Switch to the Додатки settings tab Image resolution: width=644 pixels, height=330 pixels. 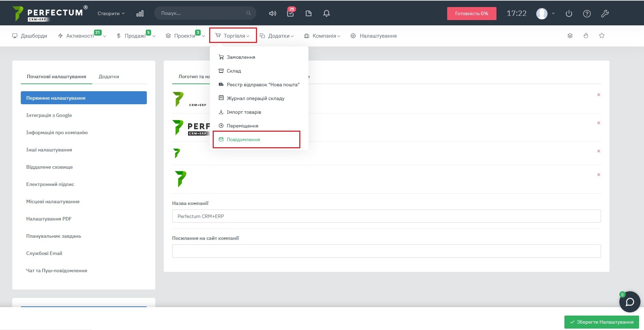coord(109,76)
